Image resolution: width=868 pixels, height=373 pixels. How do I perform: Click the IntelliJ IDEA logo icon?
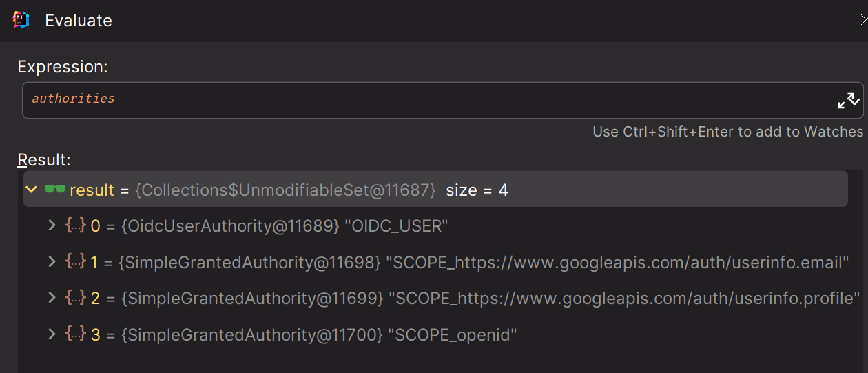(x=21, y=20)
